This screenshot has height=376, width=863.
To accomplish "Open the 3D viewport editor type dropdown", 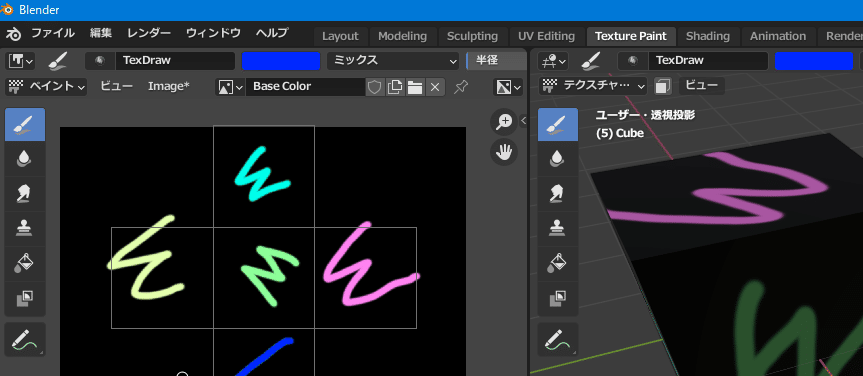I will click(553, 61).
